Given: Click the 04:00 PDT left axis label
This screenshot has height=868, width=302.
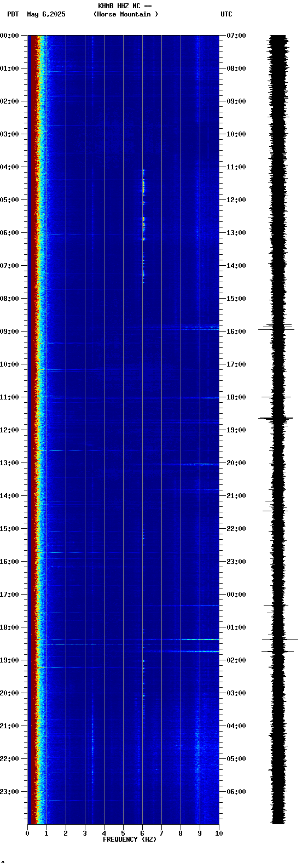Looking at the screenshot, I should [9, 167].
